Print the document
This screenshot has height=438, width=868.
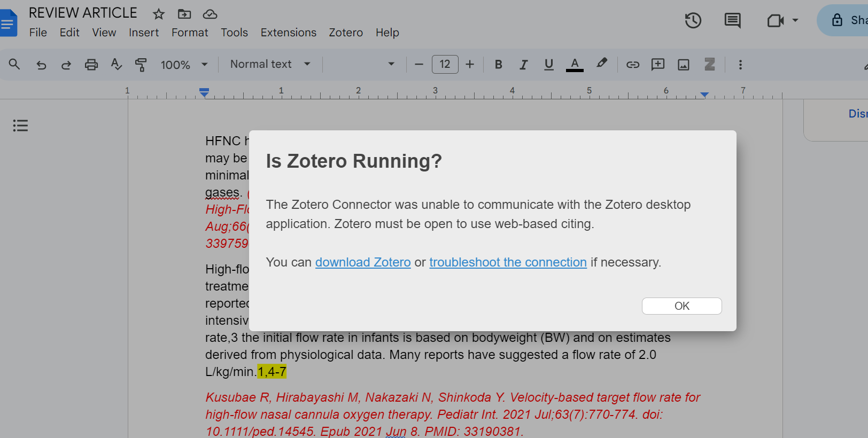tap(91, 65)
